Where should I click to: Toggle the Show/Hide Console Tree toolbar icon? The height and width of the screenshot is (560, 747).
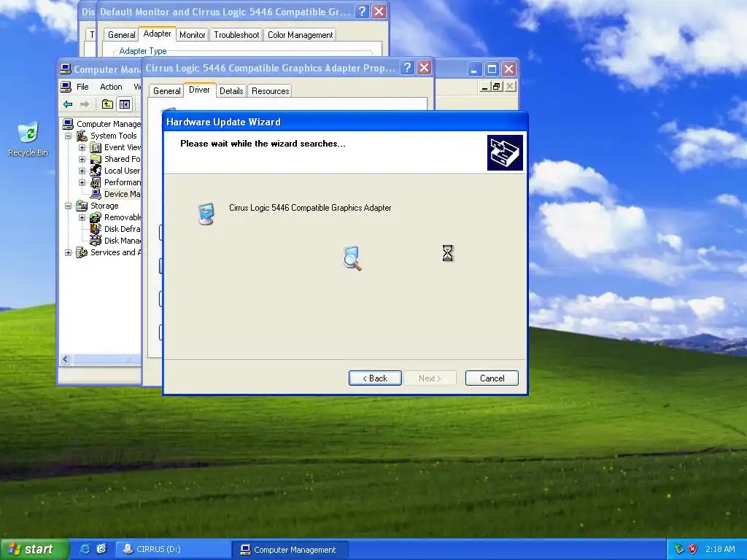[x=125, y=104]
